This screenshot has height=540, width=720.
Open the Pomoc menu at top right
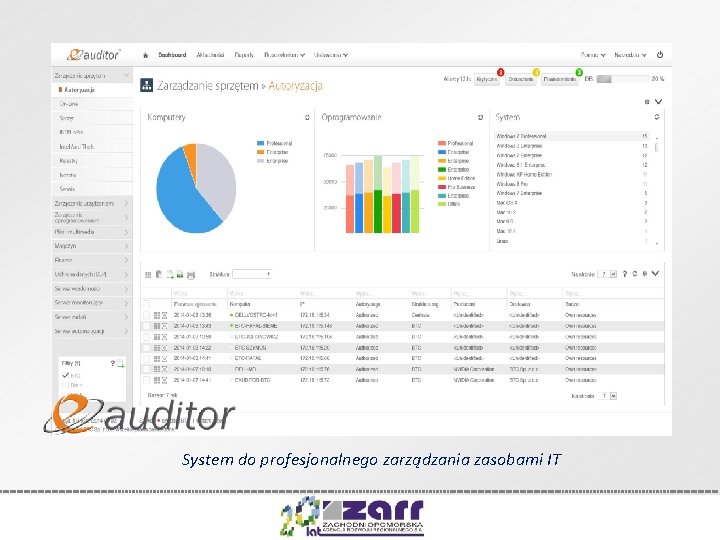(593, 55)
